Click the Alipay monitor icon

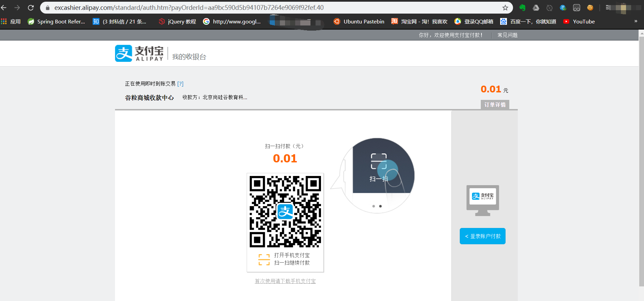482,200
